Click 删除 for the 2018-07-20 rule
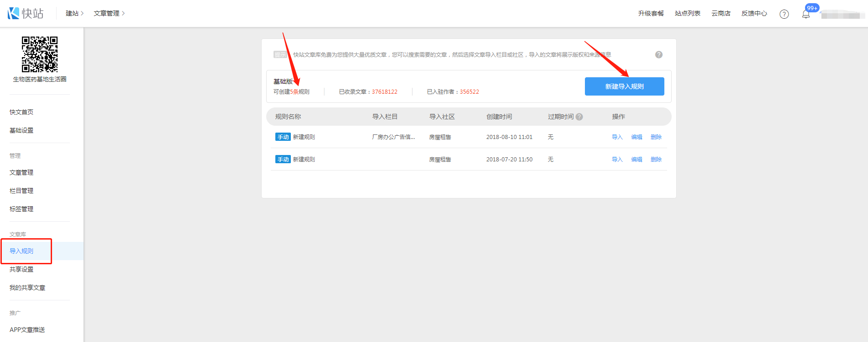868x342 pixels. 656,160
